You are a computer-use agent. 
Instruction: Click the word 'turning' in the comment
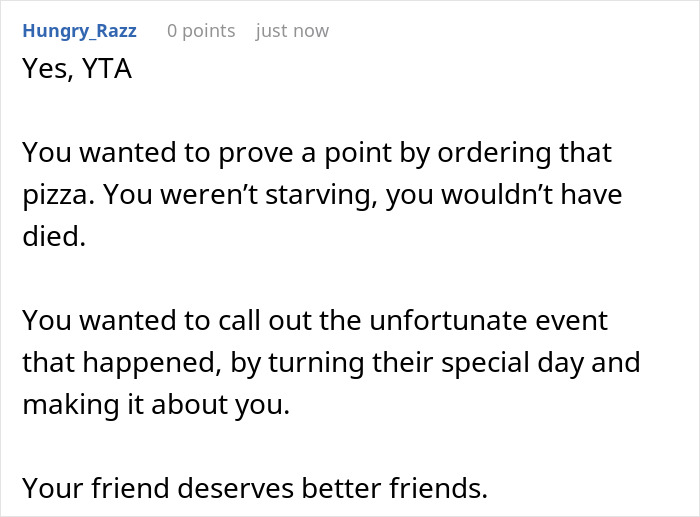click(316, 363)
